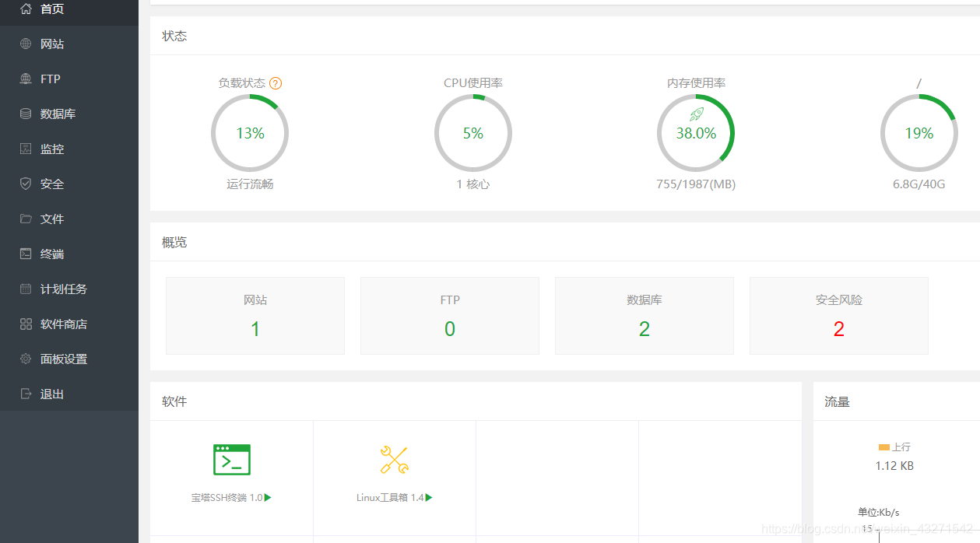This screenshot has height=543, width=980.
Task: Click the calendar icon beside 计划任务
Action: click(x=26, y=289)
